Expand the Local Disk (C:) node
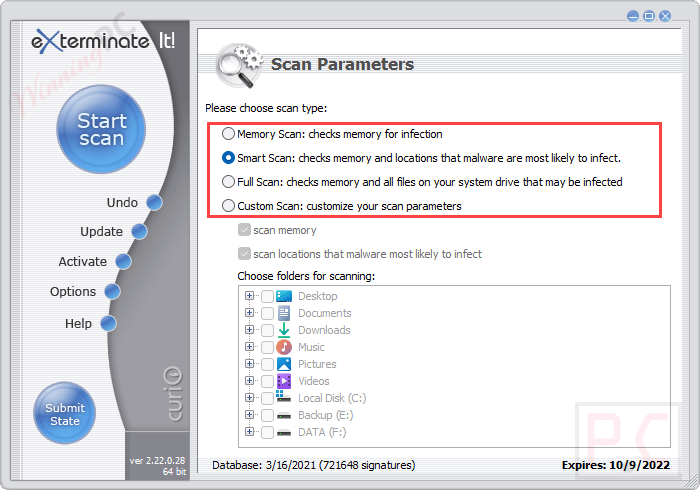This screenshot has height=490, width=700. 250,397
